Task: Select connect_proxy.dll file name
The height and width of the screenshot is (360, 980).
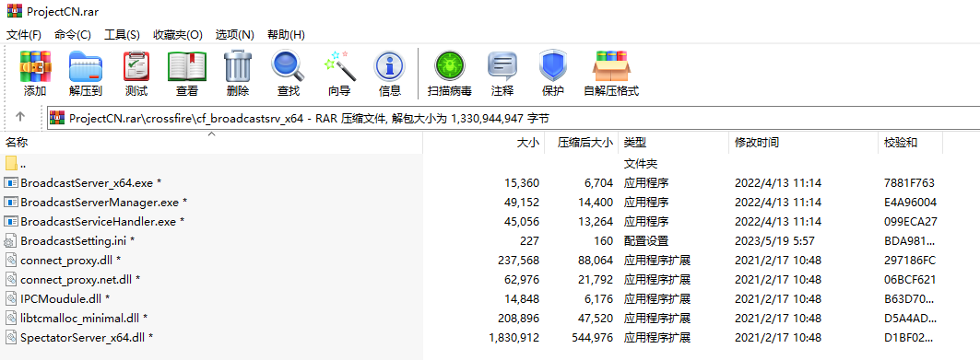Action: [x=71, y=261]
